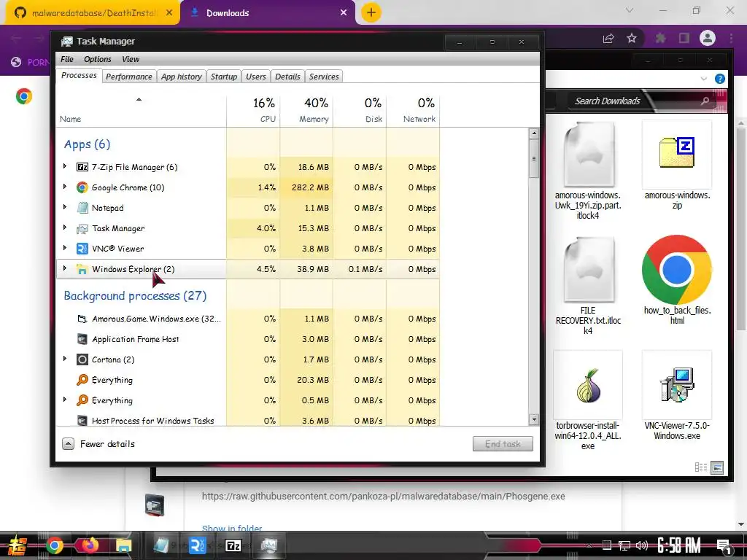Click the volume icon in system tray
Viewport: 747px width, 560px height.
click(642, 545)
